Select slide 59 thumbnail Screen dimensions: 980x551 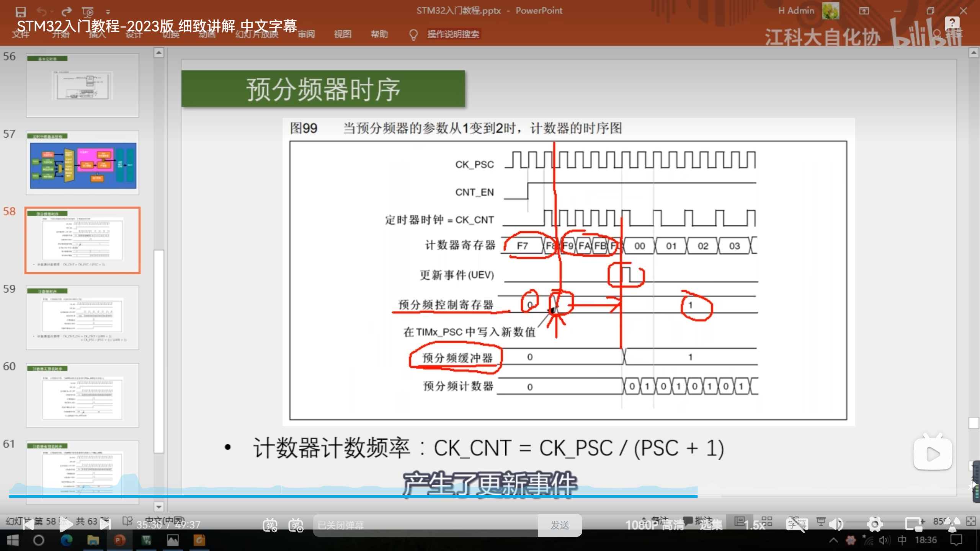point(82,318)
